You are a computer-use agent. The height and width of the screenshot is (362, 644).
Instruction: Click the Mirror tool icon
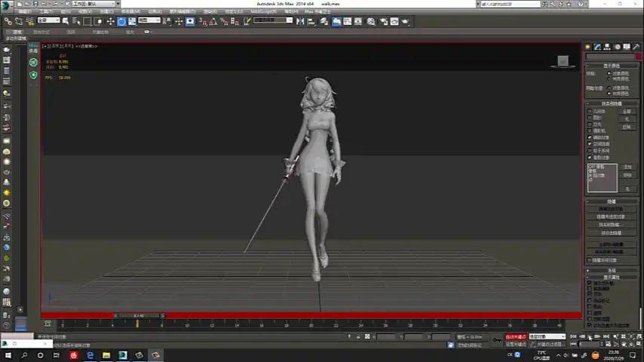coord(300,22)
